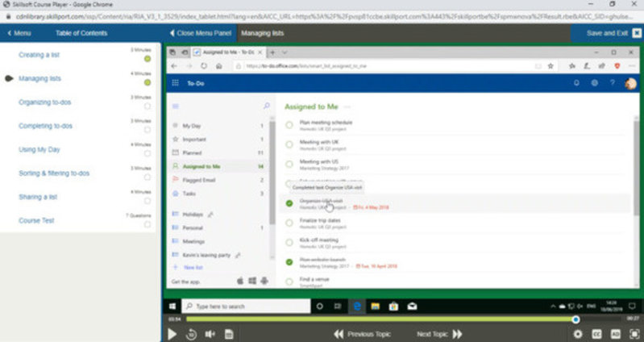The width and height of the screenshot is (644, 342).
Task: Select the Flagged Email list
Action: (219, 180)
